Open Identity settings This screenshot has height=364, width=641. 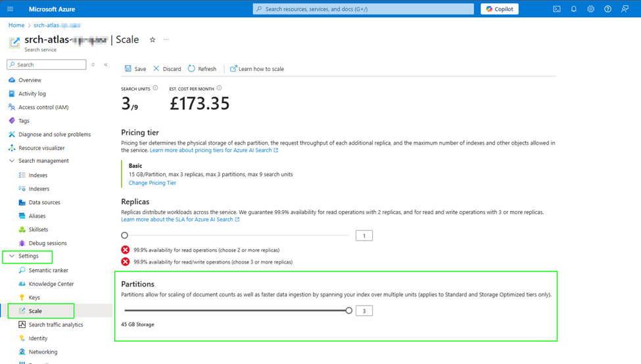(x=38, y=338)
